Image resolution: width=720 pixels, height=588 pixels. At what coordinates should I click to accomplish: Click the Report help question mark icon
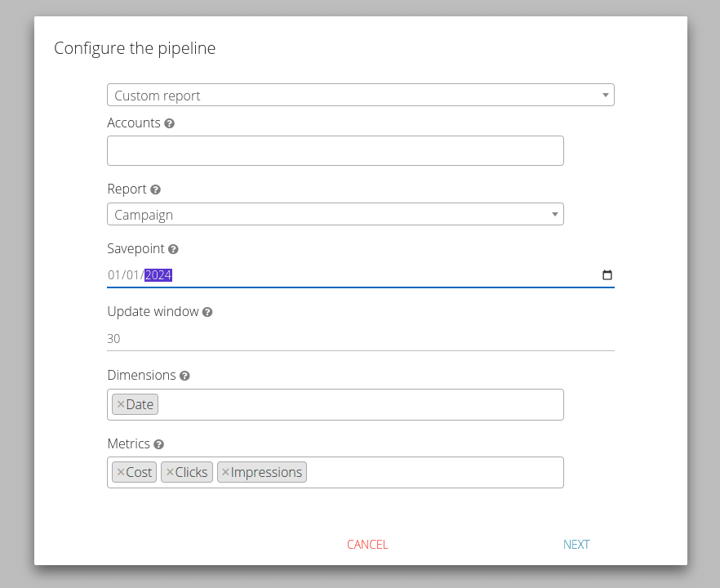pyautogui.click(x=155, y=189)
